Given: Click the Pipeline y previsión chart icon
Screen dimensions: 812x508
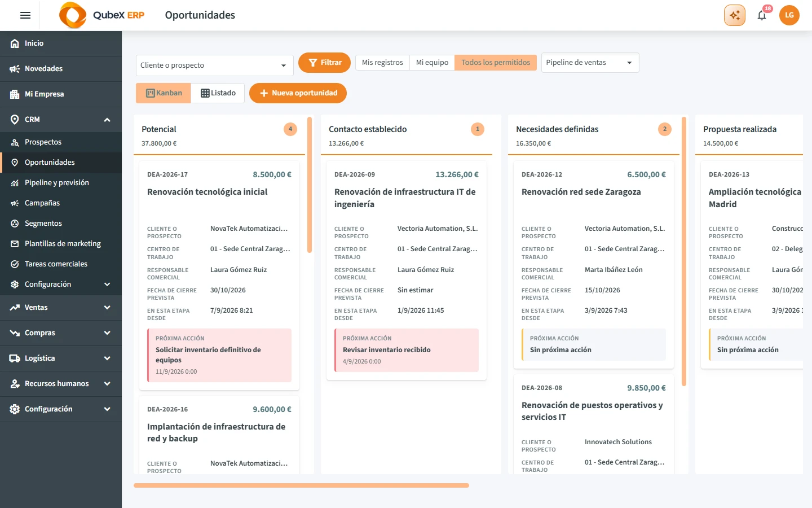Looking at the screenshot, I should tap(15, 183).
